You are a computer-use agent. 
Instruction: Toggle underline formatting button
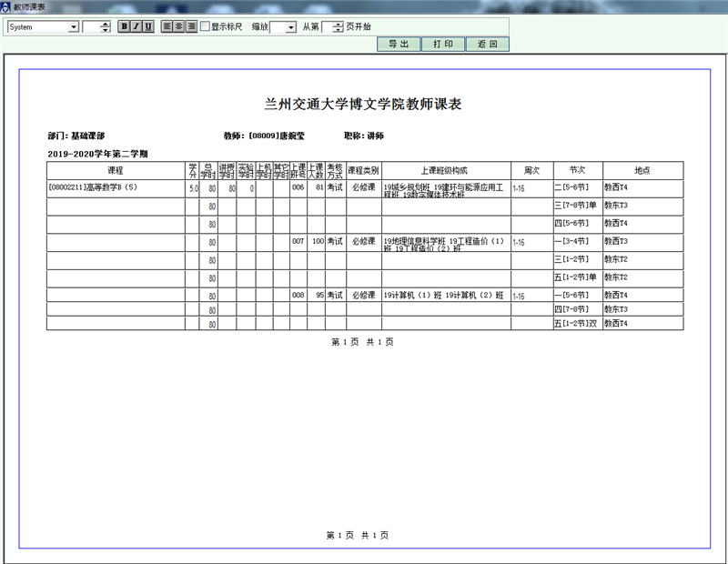(x=148, y=26)
